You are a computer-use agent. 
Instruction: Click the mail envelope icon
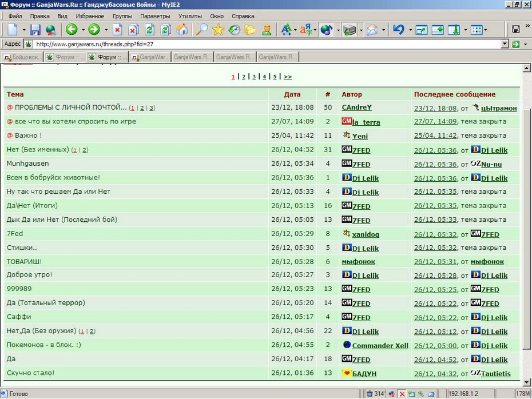(372, 30)
